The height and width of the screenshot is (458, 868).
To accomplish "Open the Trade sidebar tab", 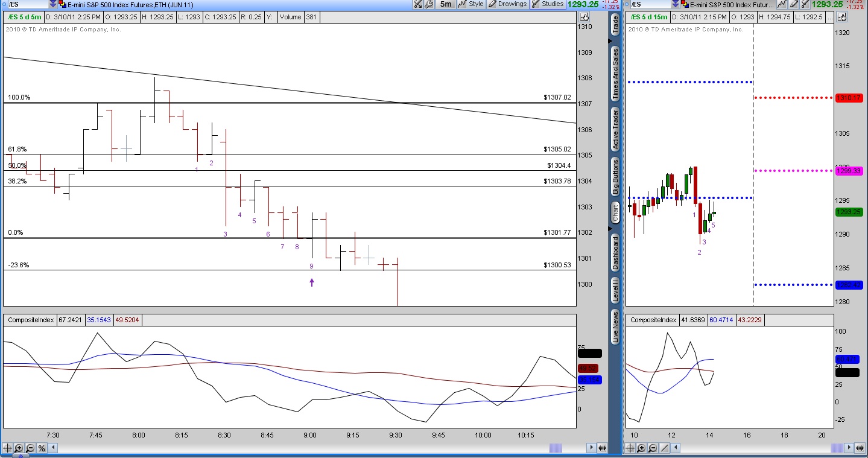I will tap(615, 24).
